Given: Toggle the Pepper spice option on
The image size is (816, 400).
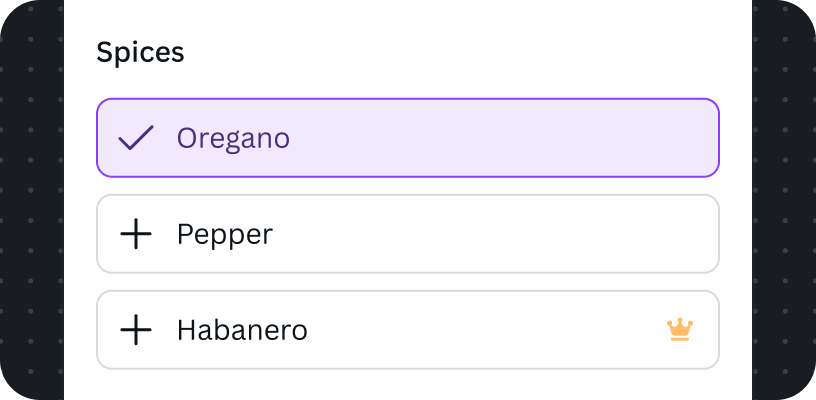Looking at the screenshot, I should click(x=408, y=234).
